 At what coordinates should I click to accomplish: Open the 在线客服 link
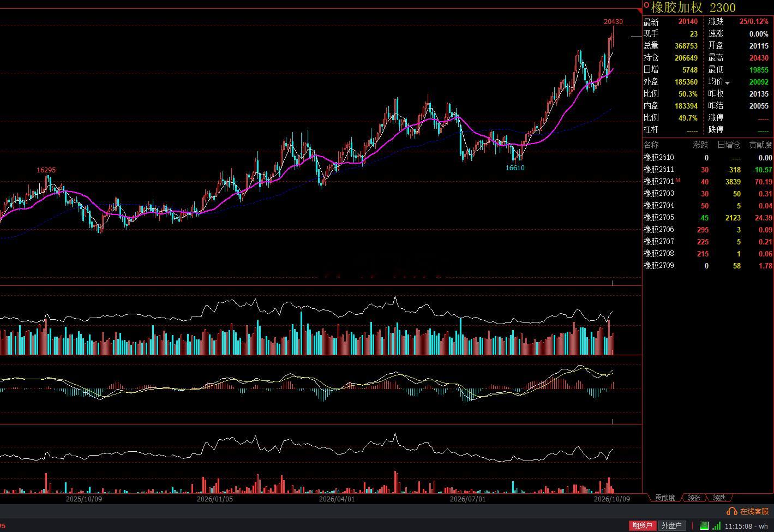[754, 511]
